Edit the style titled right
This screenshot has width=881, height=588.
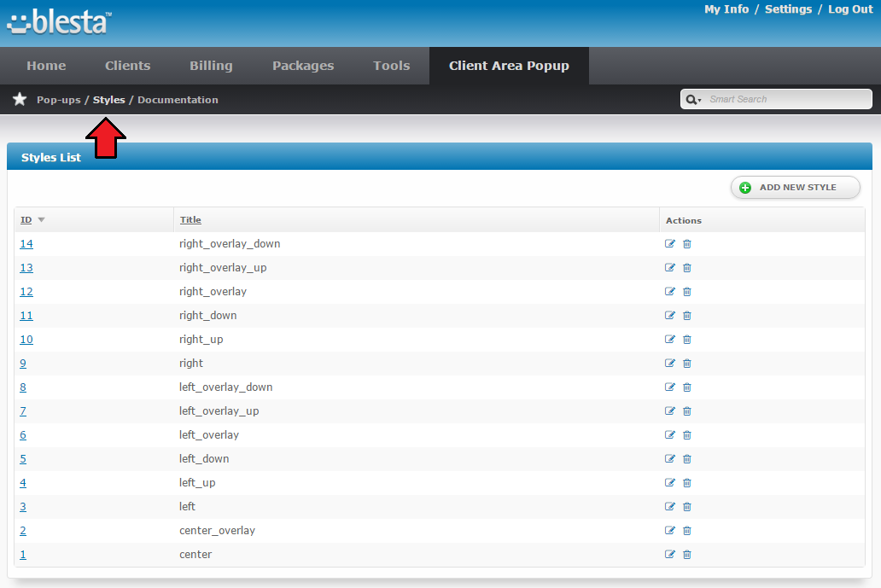pyautogui.click(x=670, y=363)
